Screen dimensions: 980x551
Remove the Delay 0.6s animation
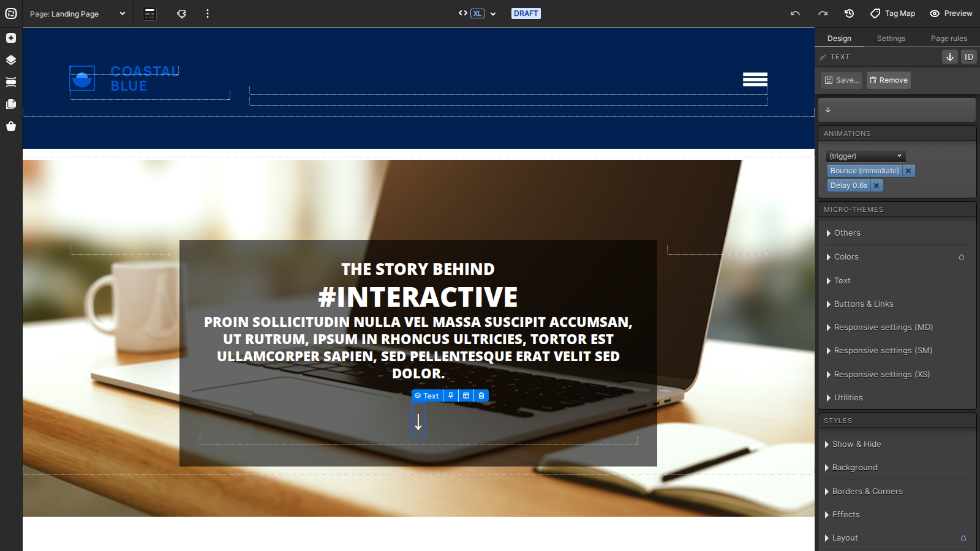point(876,186)
